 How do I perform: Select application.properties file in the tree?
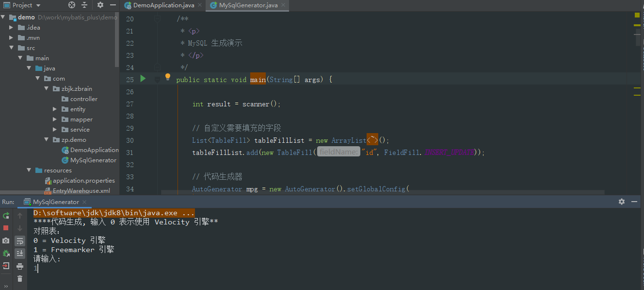click(x=80, y=180)
